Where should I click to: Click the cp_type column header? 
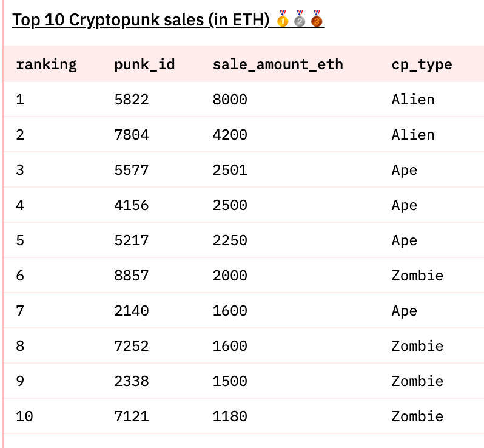[422, 64]
